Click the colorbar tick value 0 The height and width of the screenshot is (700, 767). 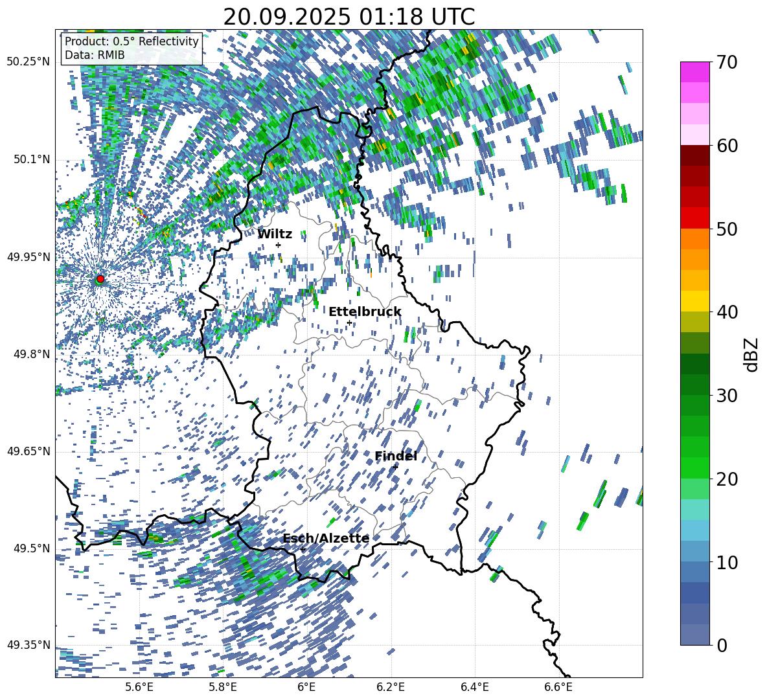721,645
